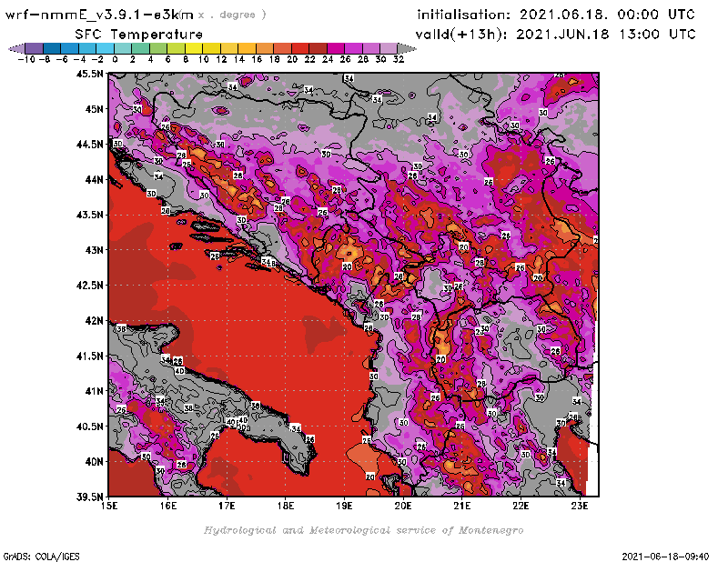Pick legend swatch between 14 and 16
The width and height of the screenshot is (728, 562).
point(247,48)
